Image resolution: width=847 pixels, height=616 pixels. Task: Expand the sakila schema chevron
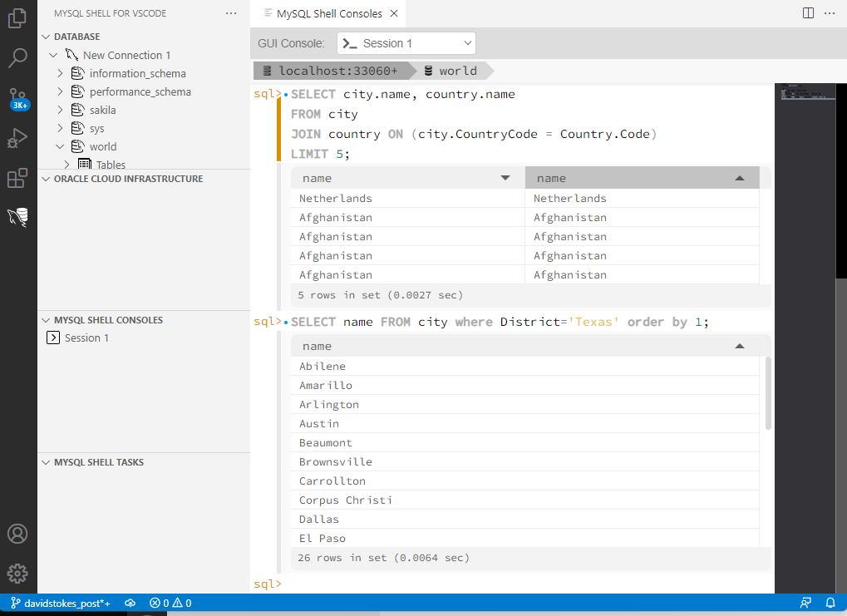[x=60, y=110]
